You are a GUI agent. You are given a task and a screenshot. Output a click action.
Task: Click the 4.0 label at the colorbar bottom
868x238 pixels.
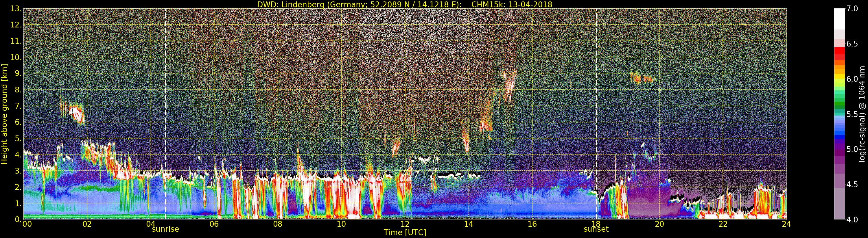(852, 220)
